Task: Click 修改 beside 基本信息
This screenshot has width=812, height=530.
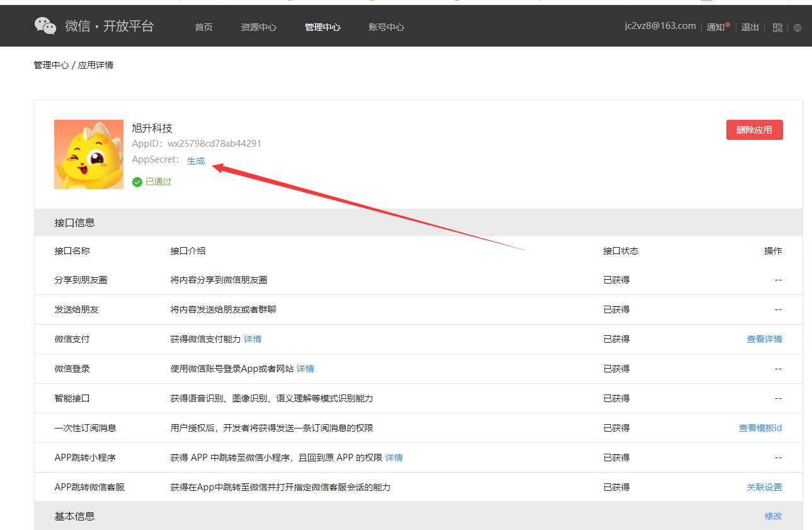Action: tap(774, 516)
